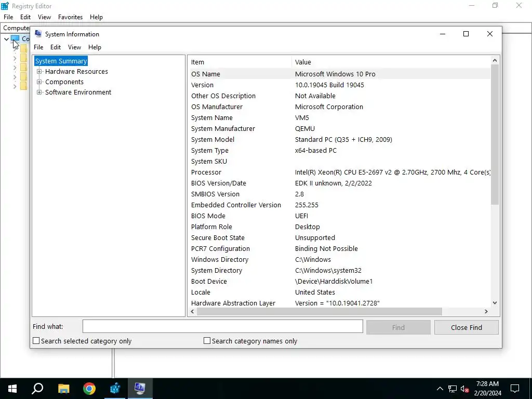Click scroll up arrow in details pane
Image resolution: width=532 pixels, height=399 pixels.
click(x=495, y=60)
